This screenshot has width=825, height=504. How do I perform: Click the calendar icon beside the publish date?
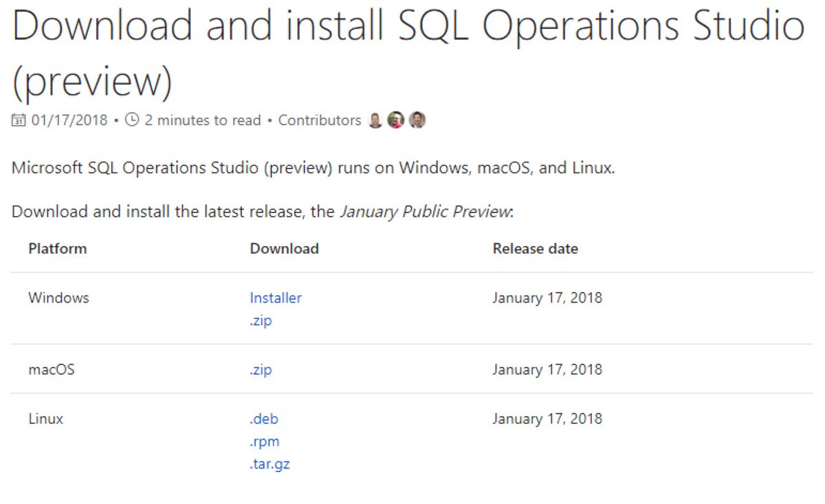coord(19,120)
